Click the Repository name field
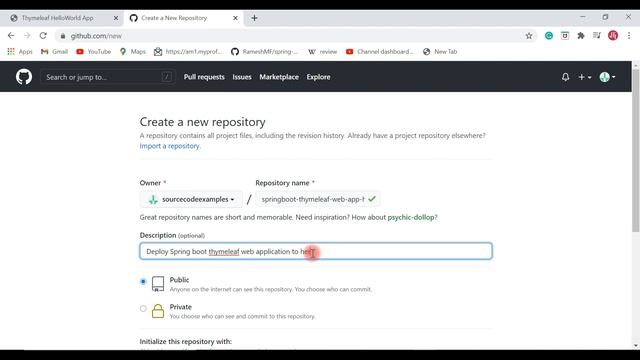Image resolution: width=640 pixels, height=360 pixels. [x=318, y=199]
